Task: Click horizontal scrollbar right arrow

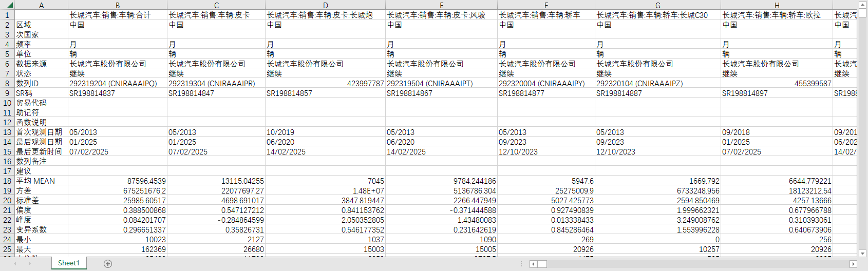Action: pyautogui.click(x=853, y=264)
